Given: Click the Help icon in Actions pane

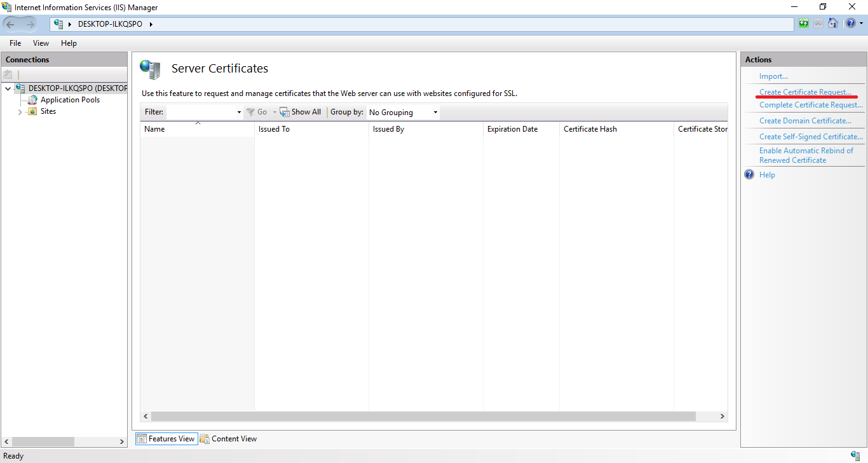Looking at the screenshot, I should pos(749,175).
